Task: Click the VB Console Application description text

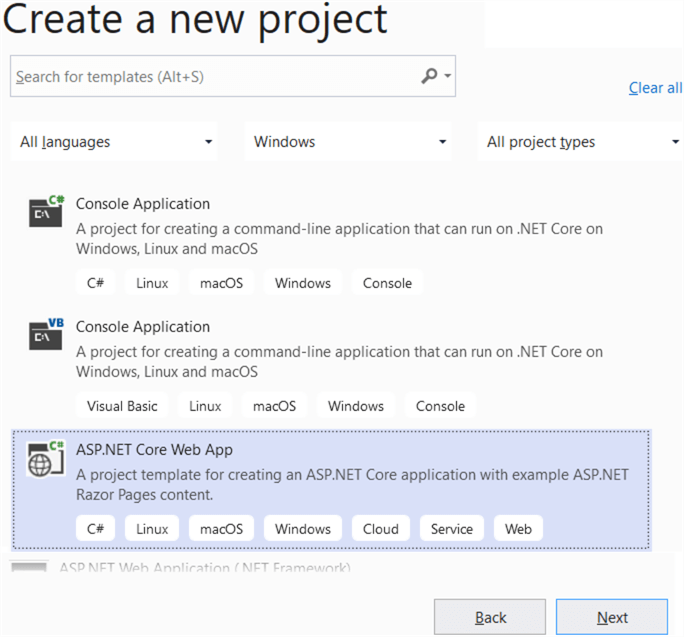Action: pos(339,362)
